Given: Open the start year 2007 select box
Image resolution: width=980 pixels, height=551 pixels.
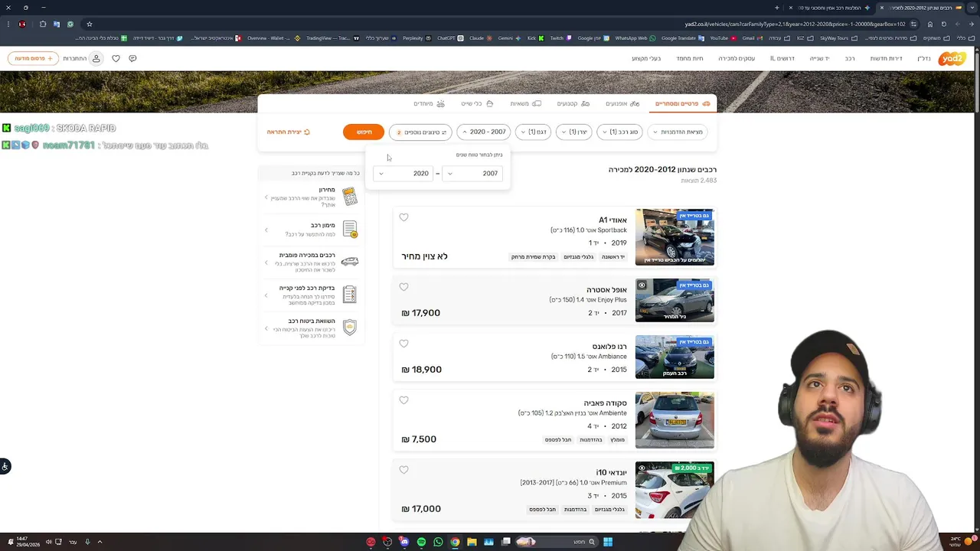Looking at the screenshot, I should pyautogui.click(x=472, y=173).
